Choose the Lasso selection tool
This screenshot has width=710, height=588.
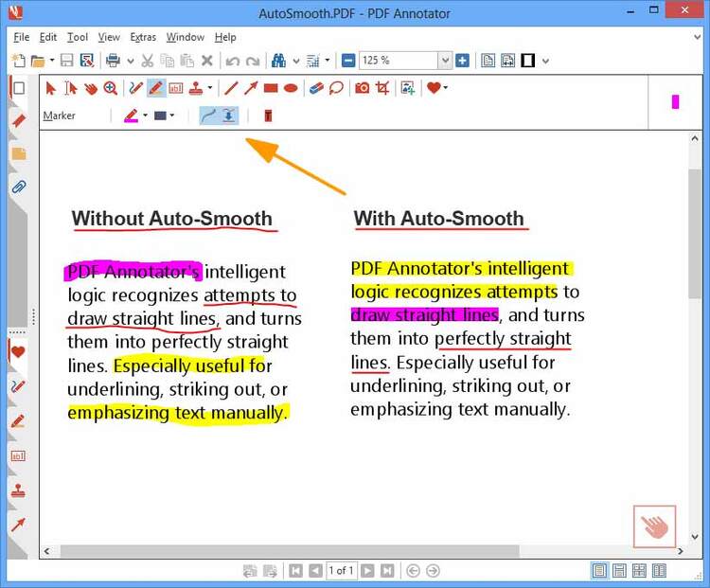point(336,88)
